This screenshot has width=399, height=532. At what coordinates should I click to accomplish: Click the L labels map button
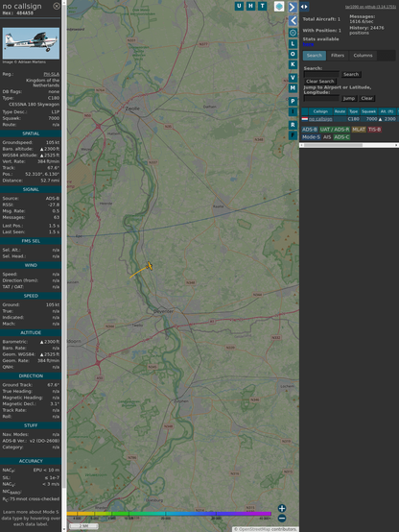click(293, 44)
